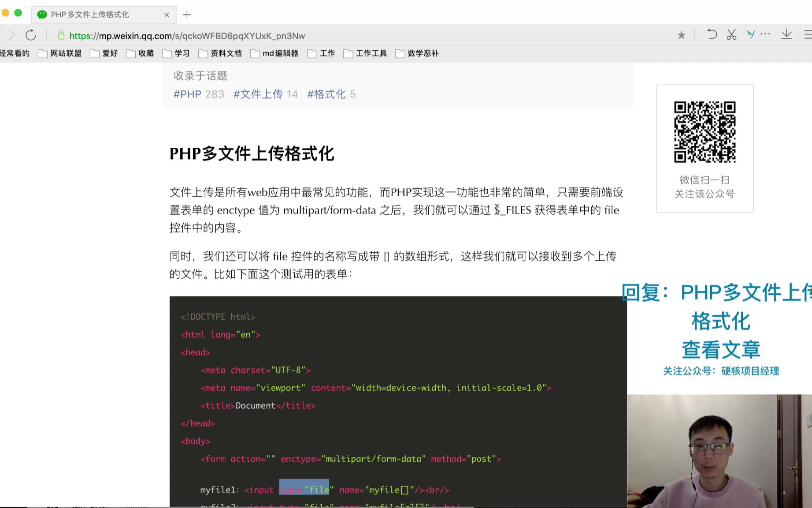Image resolution: width=812 pixels, height=508 pixels.
Task: Select the PHP多文件上传格式化 browser tab
Action: [104, 15]
